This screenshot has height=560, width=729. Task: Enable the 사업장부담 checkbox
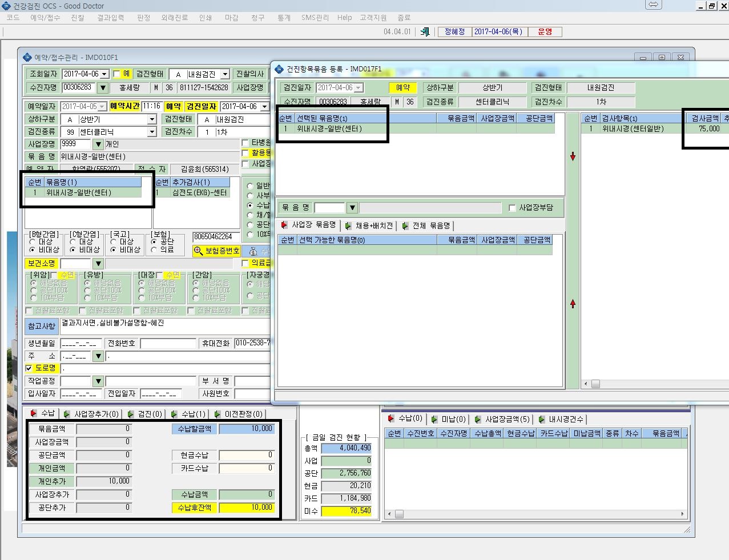tap(512, 208)
